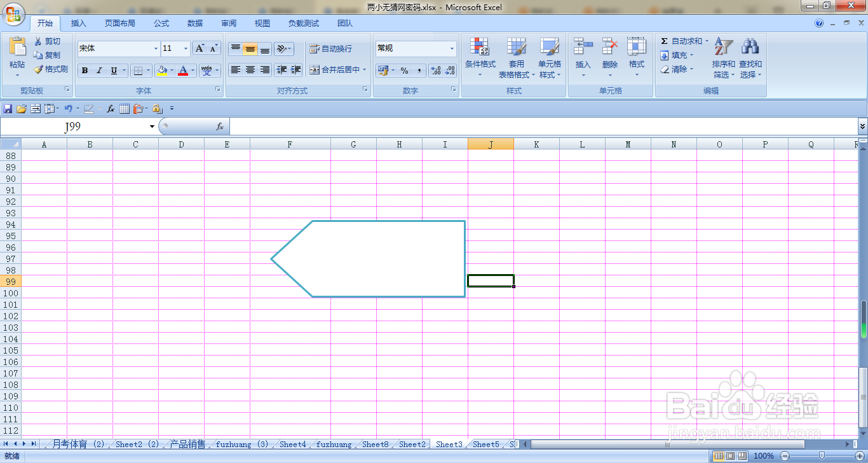Click the phonetic guide (wén 文) icon
This screenshot has width=868, height=463.
click(x=207, y=71)
